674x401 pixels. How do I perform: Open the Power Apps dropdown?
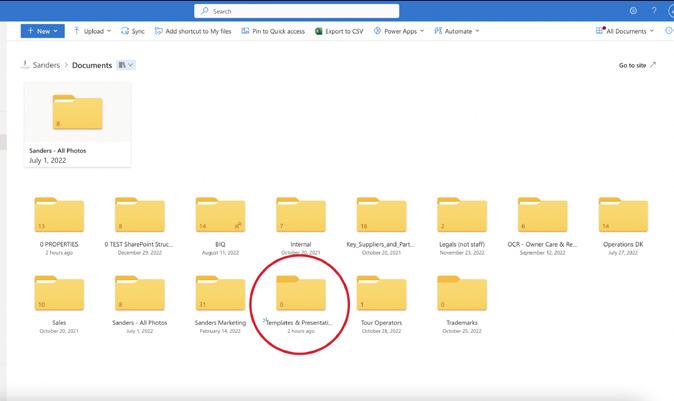pyautogui.click(x=399, y=31)
